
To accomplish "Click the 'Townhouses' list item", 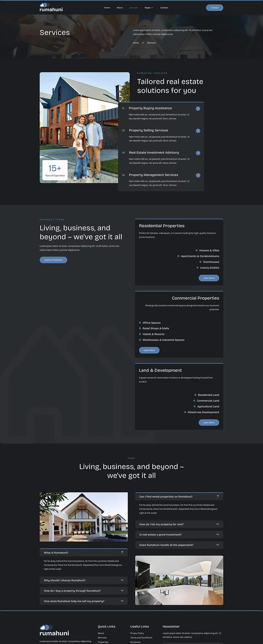I will pyautogui.click(x=209, y=262).
